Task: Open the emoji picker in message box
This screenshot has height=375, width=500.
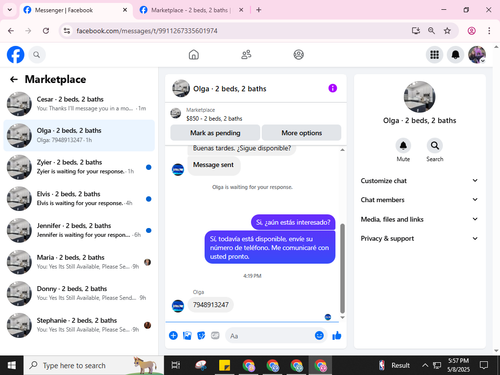Action: click(x=319, y=335)
